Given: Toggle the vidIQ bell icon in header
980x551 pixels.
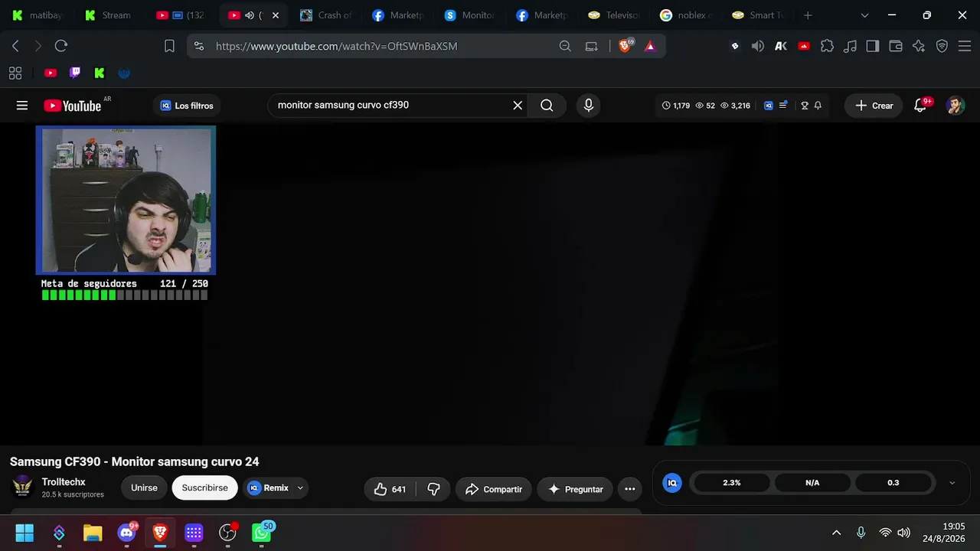Looking at the screenshot, I should (x=818, y=106).
